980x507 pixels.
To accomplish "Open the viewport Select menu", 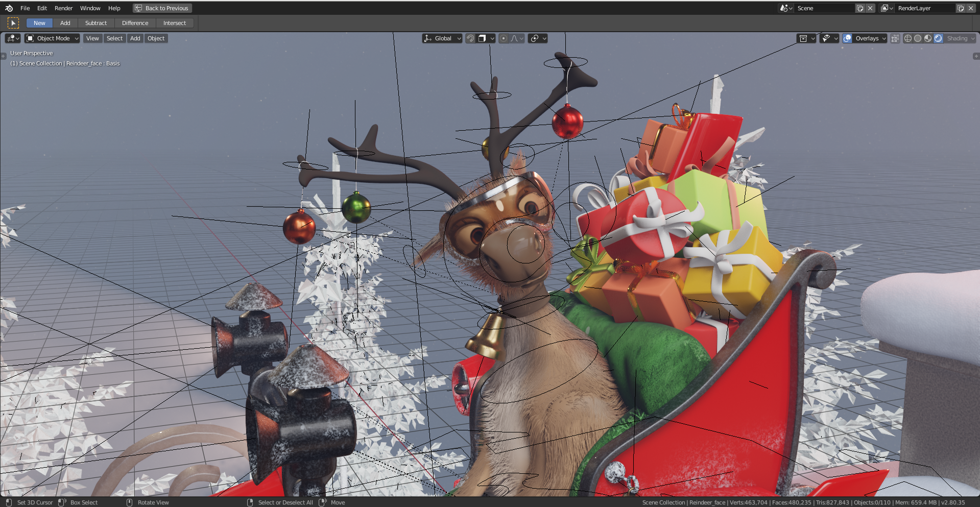I will point(114,38).
